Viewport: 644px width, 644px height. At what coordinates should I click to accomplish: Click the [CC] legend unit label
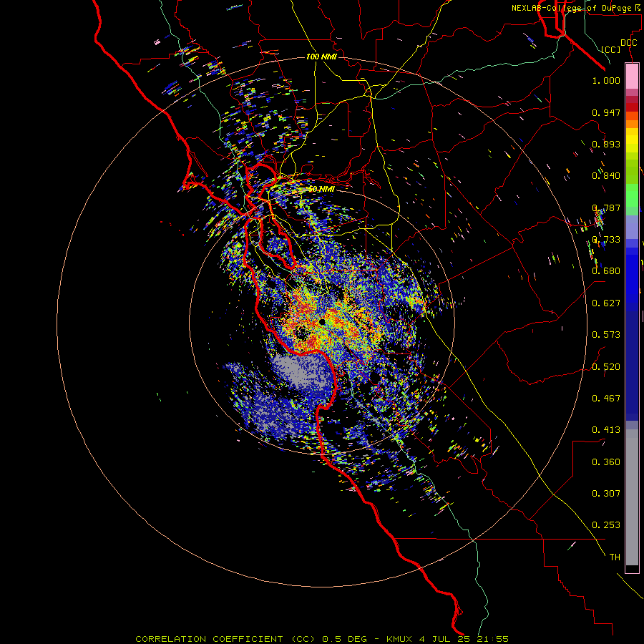[610, 49]
